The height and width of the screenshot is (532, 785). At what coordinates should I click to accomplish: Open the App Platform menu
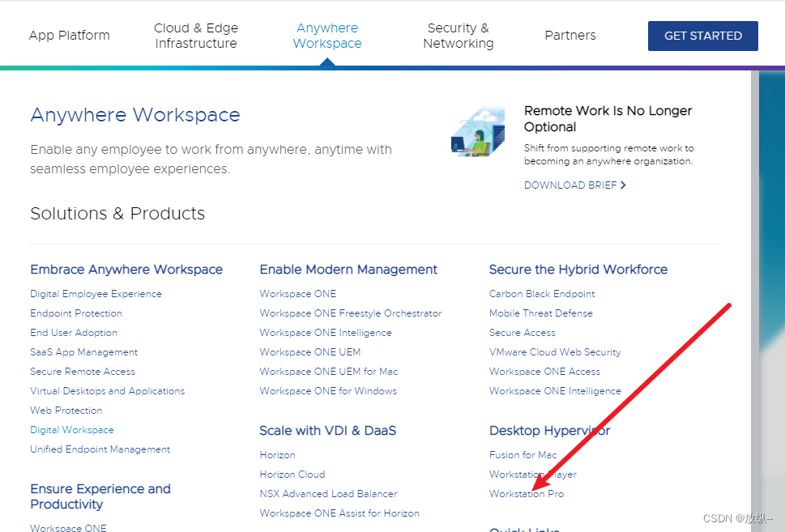[x=69, y=36]
